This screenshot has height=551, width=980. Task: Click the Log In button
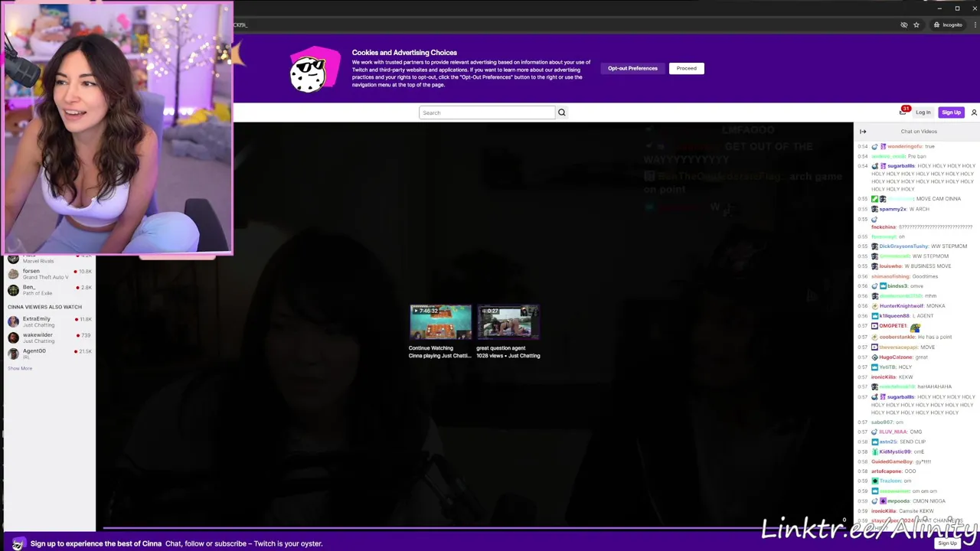coord(923,112)
